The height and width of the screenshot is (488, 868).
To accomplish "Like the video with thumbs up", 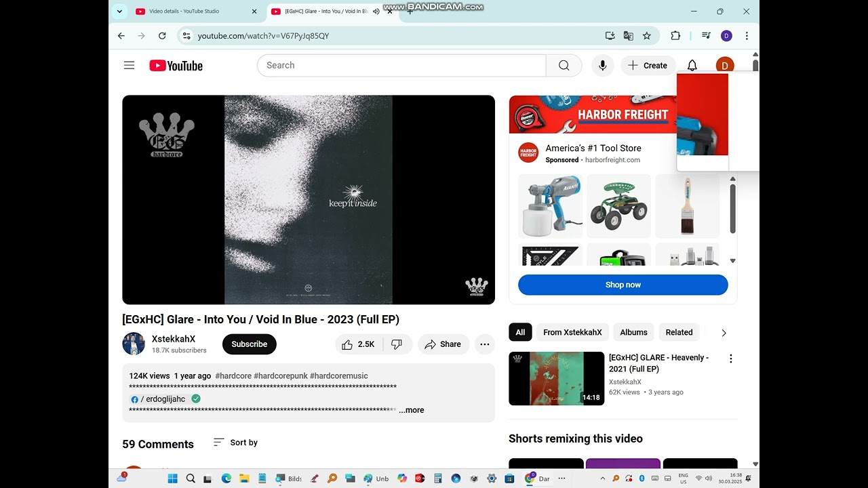I will pos(359,344).
